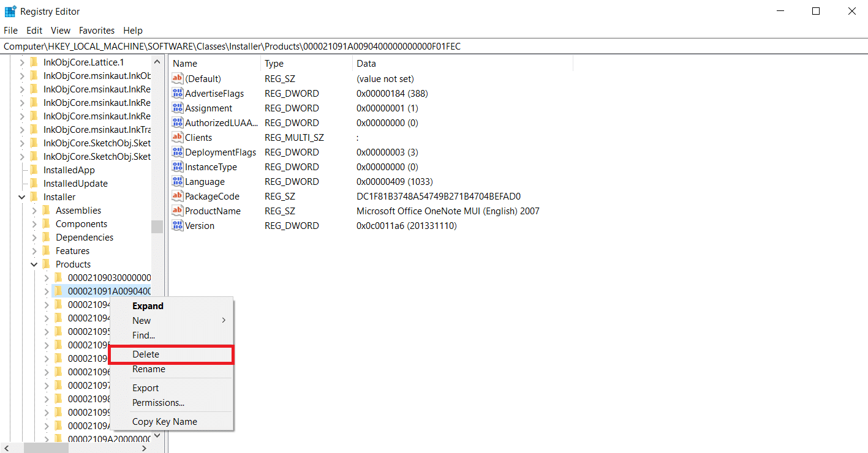The image size is (868, 453).
Task: Expand the Assemblies tree node
Action: coord(34,211)
